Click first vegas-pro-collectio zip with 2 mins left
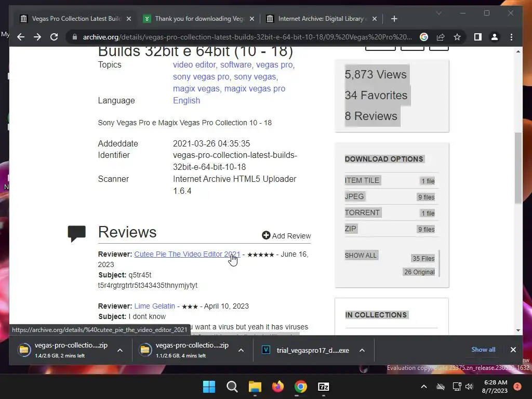The image size is (532, 399). [x=64, y=350]
